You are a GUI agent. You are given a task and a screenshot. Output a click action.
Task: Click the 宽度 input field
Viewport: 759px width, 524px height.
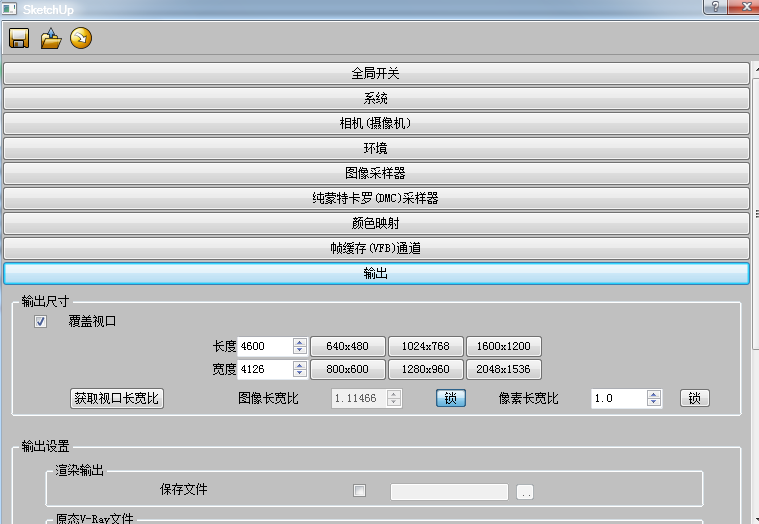pyautogui.click(x=265, y=369)
